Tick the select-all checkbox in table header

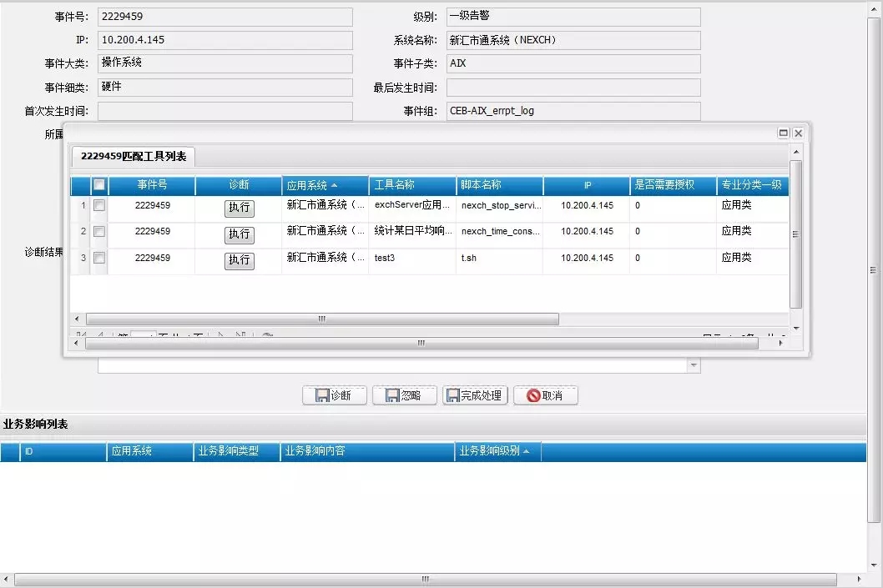[x=99, y=185]
